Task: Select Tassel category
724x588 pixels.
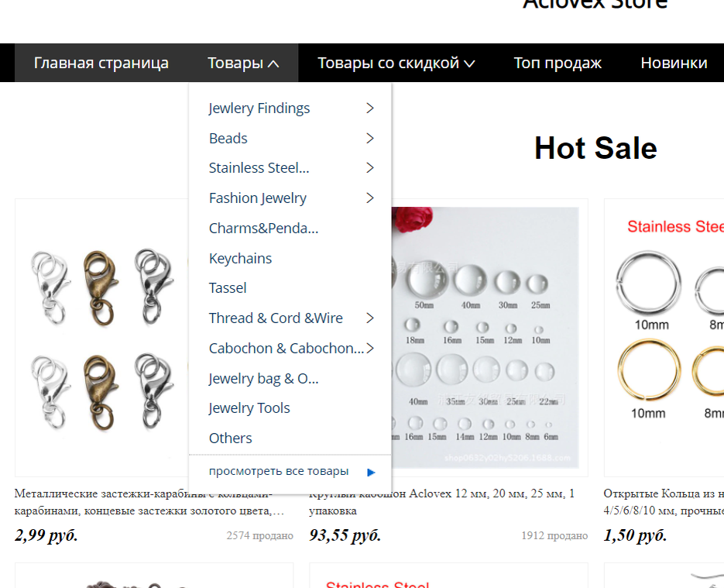Action: pos(228,287)
